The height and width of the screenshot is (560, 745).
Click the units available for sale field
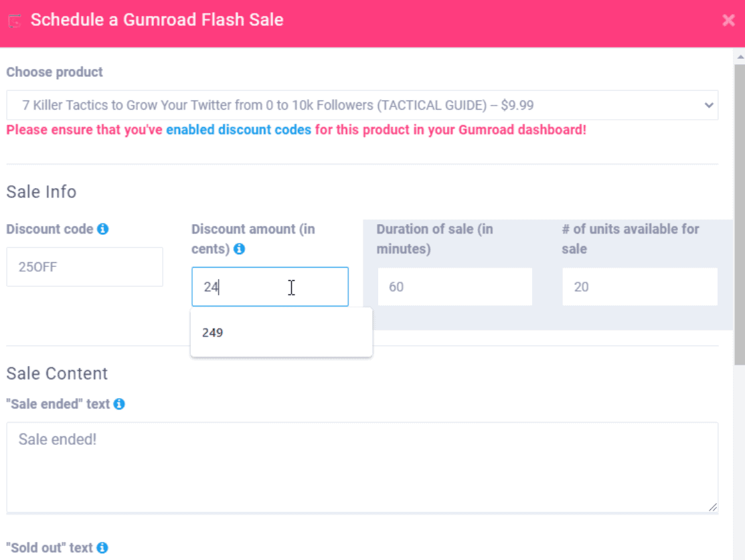(x=639, y=287)
